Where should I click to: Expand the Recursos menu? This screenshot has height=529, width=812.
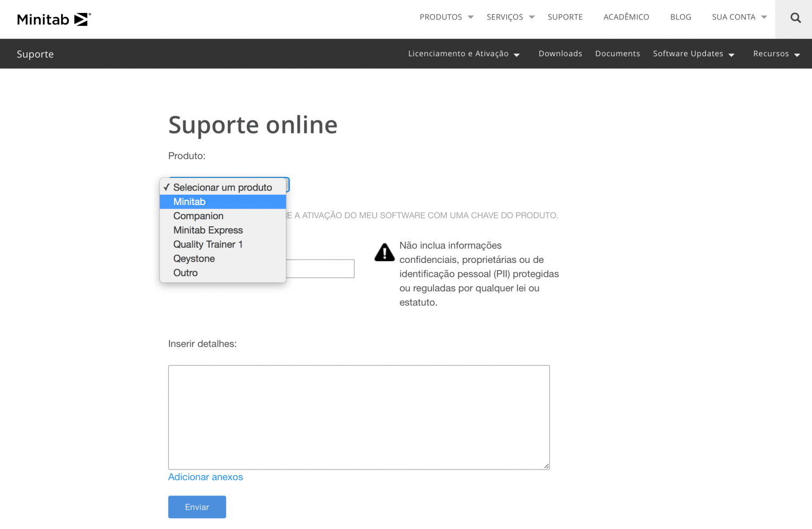776,54
